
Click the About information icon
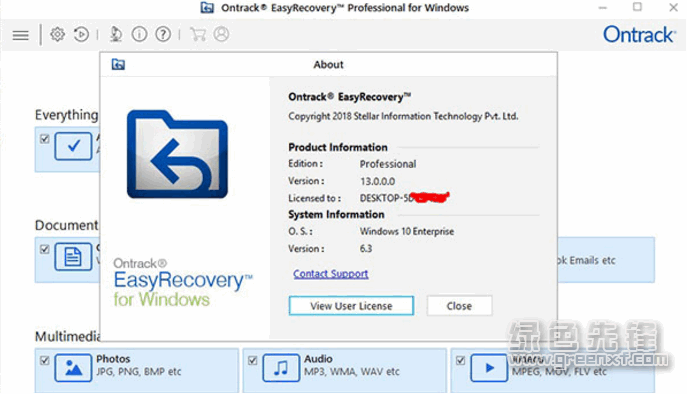(139, 34)
